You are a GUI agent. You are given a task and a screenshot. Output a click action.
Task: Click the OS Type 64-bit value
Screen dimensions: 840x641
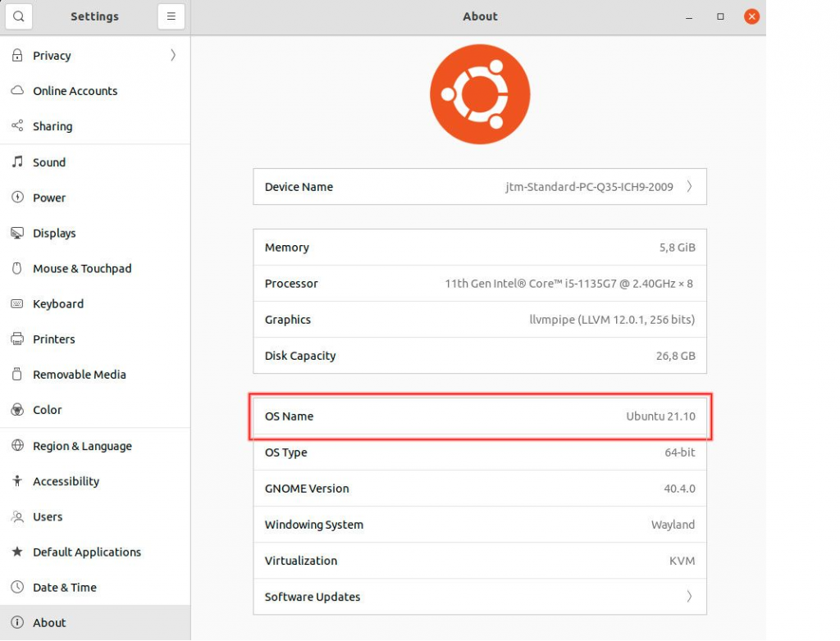680,452
